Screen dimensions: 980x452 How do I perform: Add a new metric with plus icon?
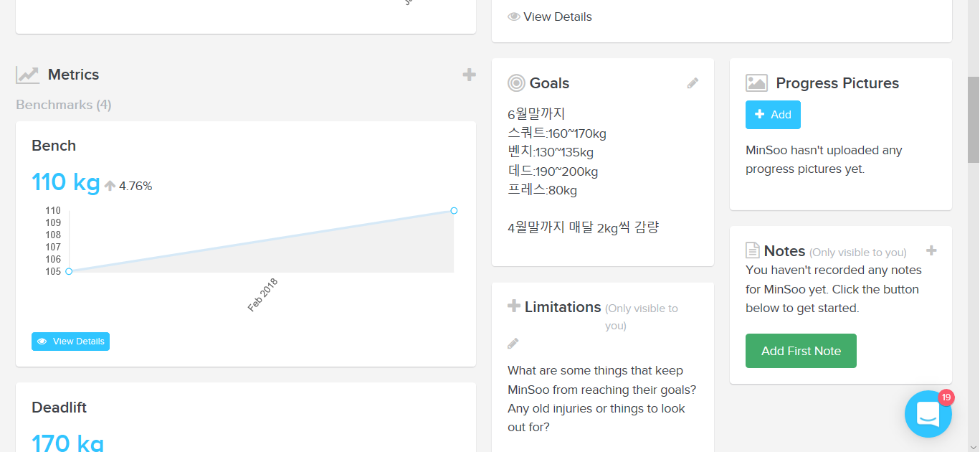coord(469,75)
